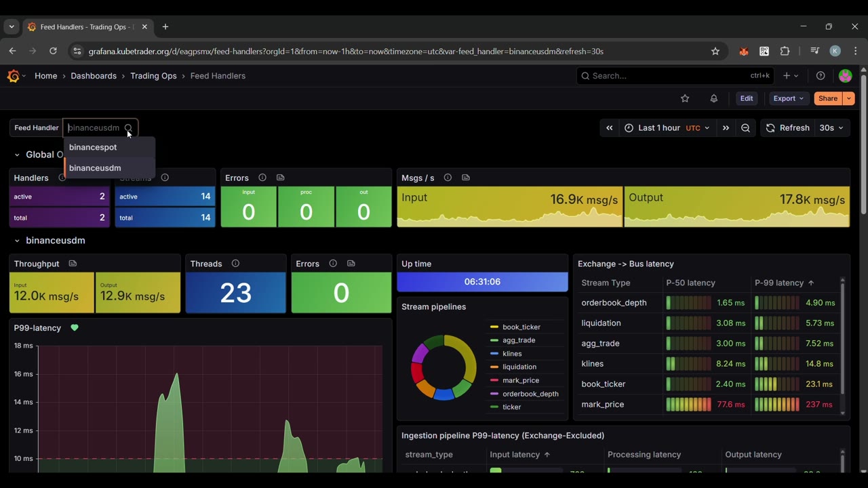Open the user avatar profile menu
The height and width of the screenshot is (488, 868).
coord(845,76)
